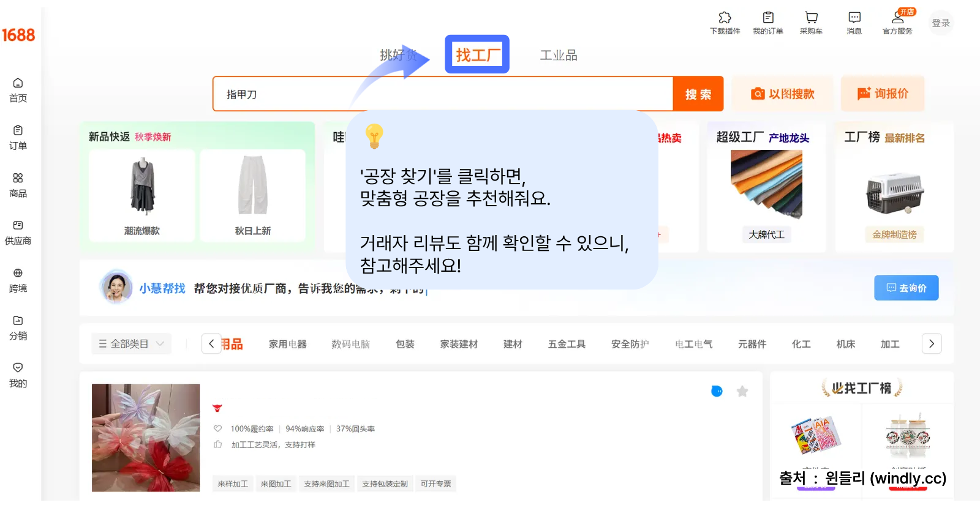This screenshot has width=980, height=508.
Task: Select the 找工厂 tab
Action: pos(477,54)
